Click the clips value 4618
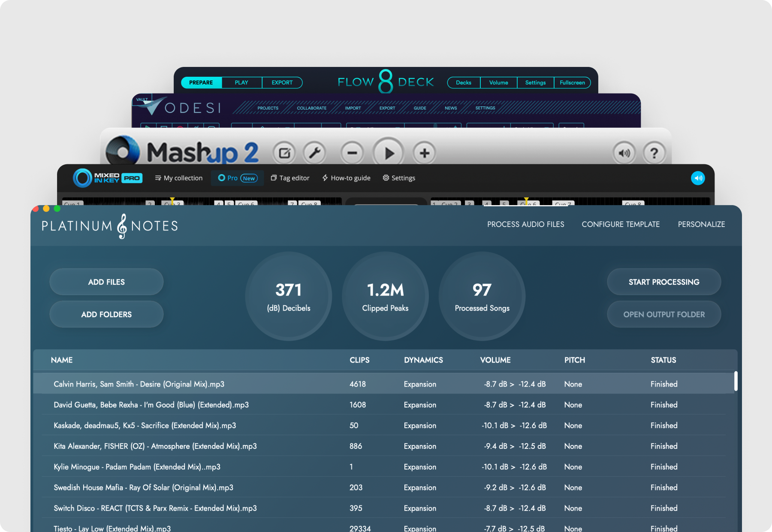The image size is (772, 532). tap(358, 384)
